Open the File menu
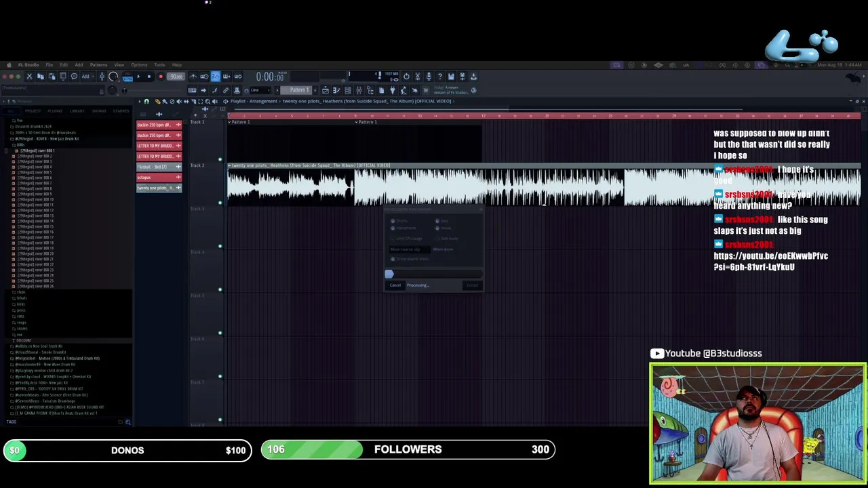 pyautogui.click(x=50, y=65)
